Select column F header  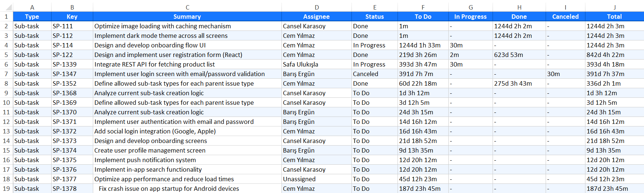click(423, 7)
